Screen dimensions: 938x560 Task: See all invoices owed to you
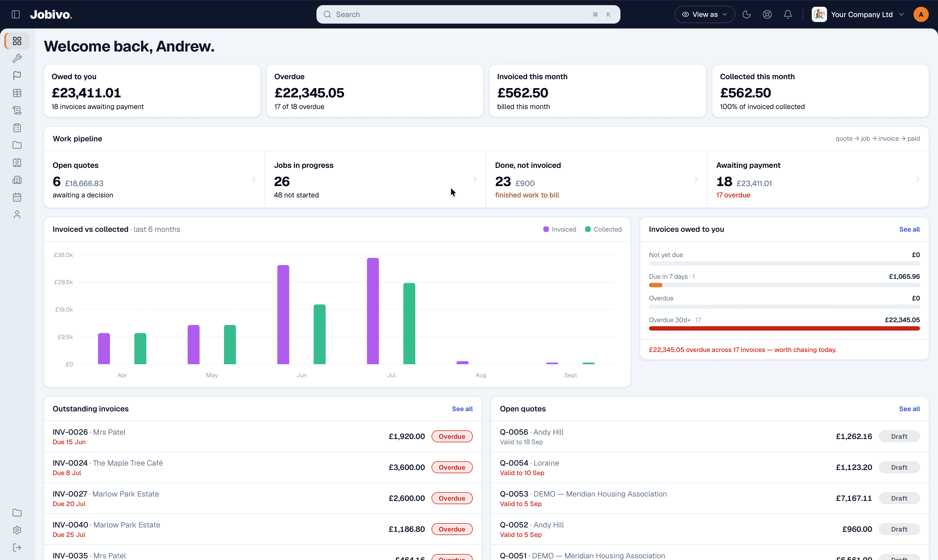tap(909, 229)
